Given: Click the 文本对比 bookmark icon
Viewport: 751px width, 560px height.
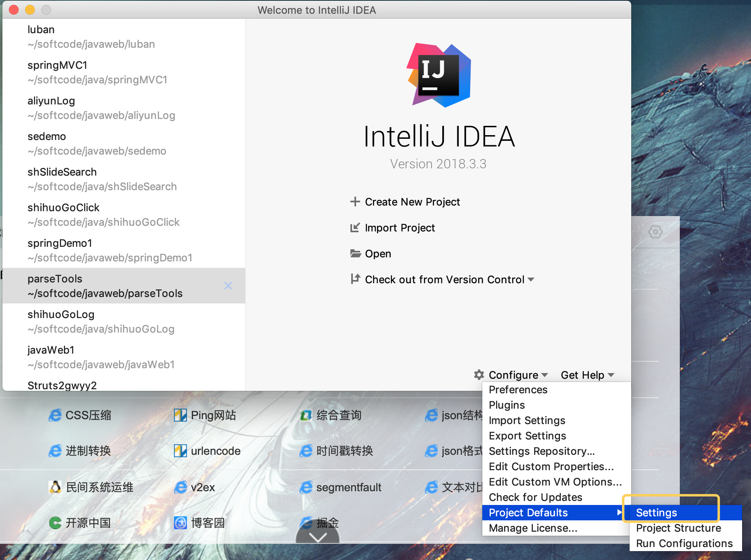Looking at the screenshot, I should (x=431, y=487).
